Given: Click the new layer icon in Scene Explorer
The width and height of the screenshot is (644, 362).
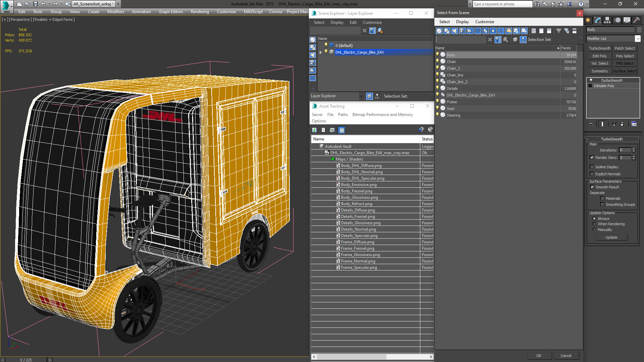Looking at the screenshot, I should pyautogui.click(x=380, y=31).
